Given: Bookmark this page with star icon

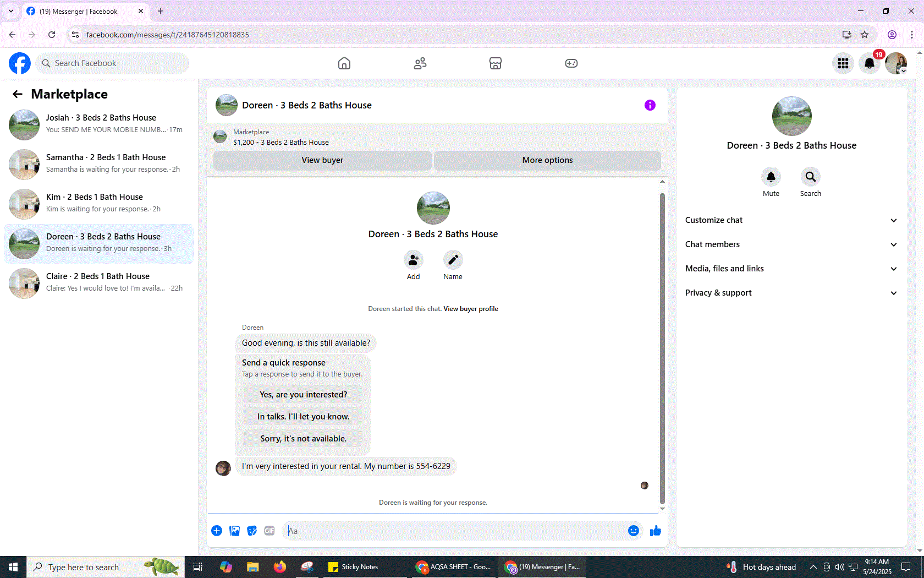Looking at the screenshot, I should point(865,35).
